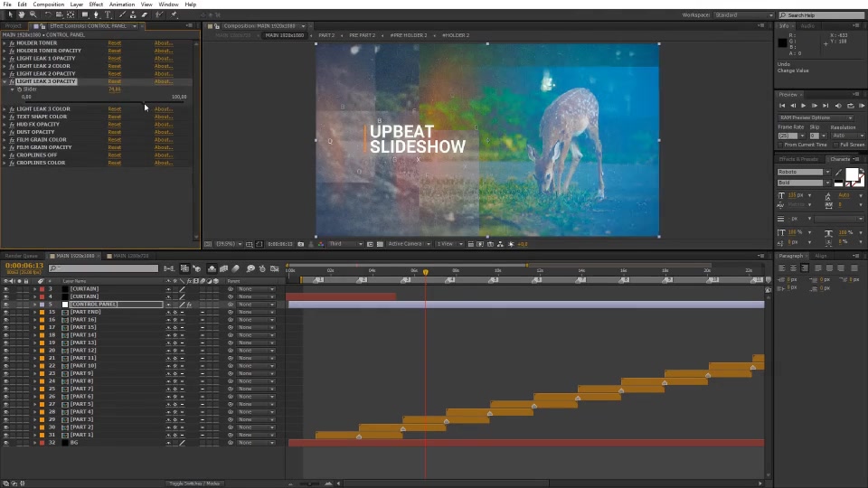This screenshot has height=488, width=868.
Task: Open the Composition menu
Action: tap(49, 5)
